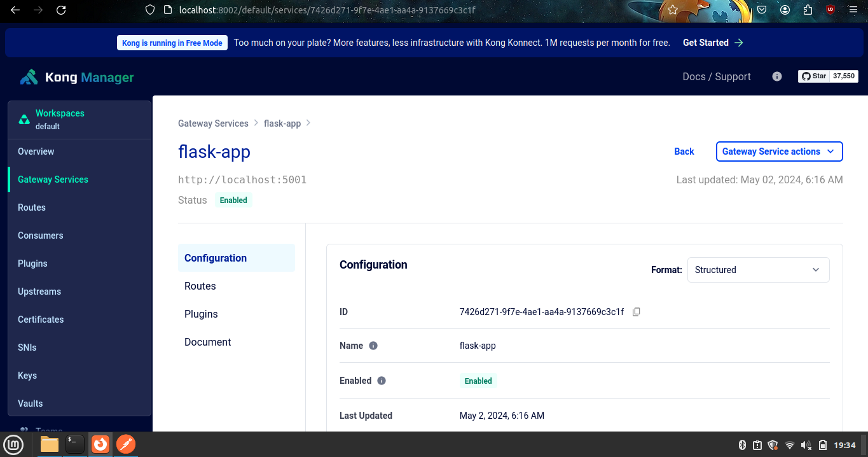Click the info icon beside Docs / Support

777,76
